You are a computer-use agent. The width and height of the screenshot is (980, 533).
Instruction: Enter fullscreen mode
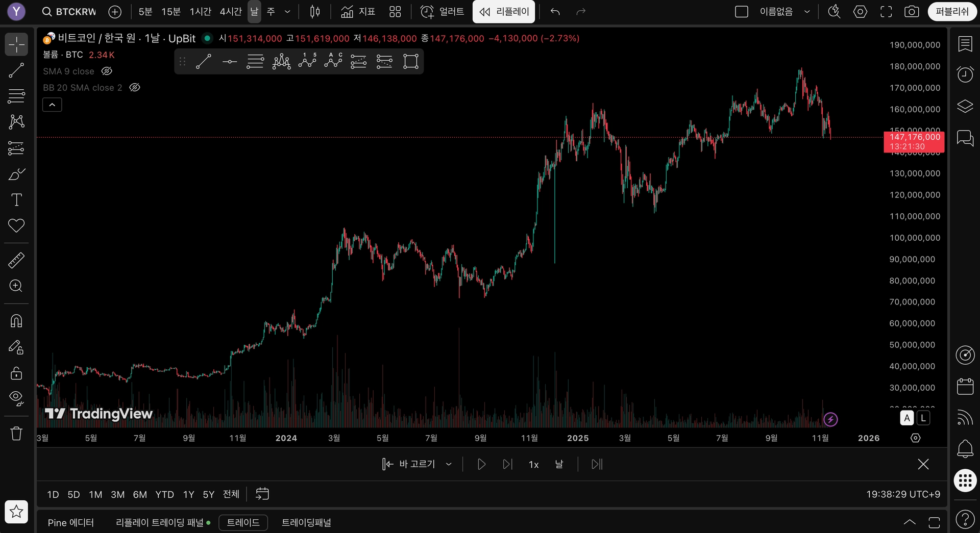click(886, 12)
